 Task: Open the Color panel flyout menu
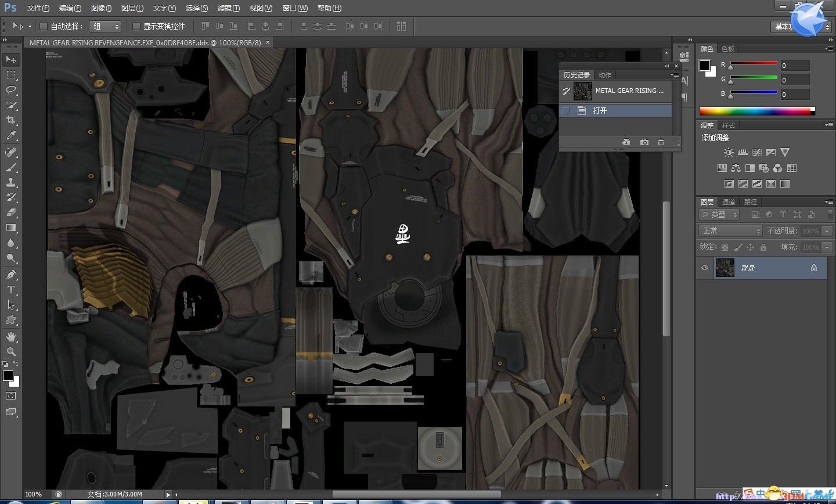pos(828,49)
